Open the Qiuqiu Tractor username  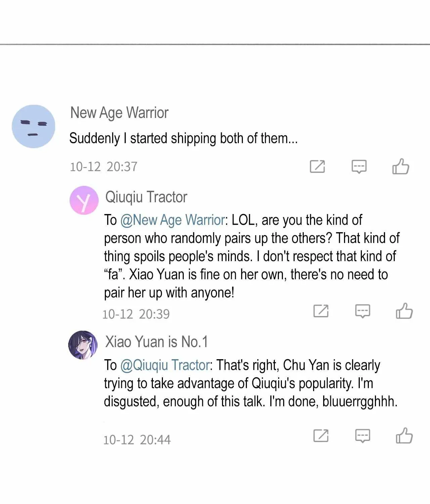pos(146,197)
